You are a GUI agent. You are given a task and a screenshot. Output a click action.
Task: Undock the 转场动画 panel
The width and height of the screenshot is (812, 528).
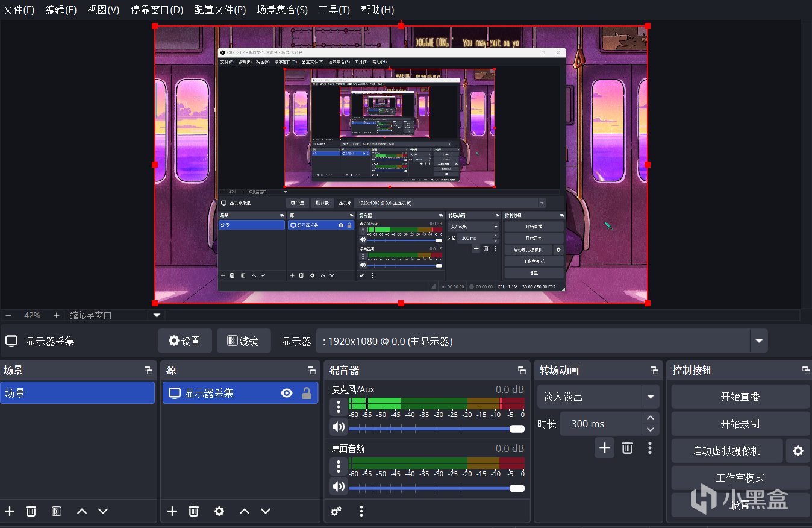point(654,370)
